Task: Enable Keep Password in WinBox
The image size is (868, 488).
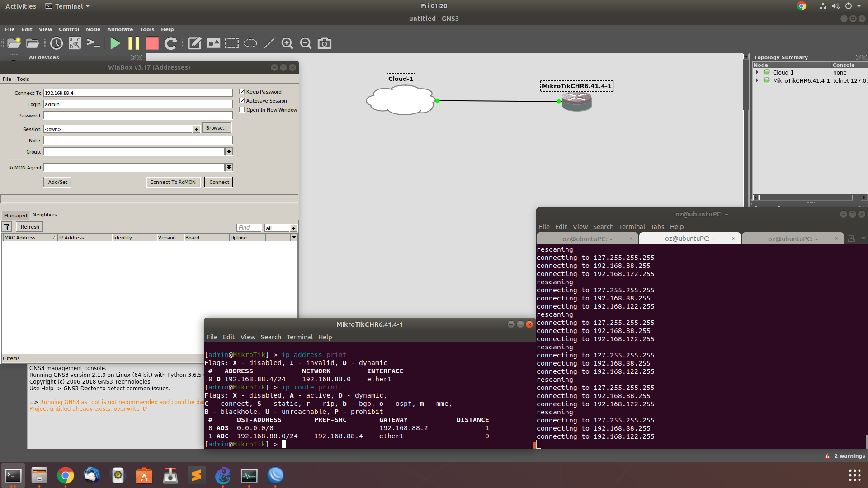Action: pyautogui.click(x=242, y=91)
